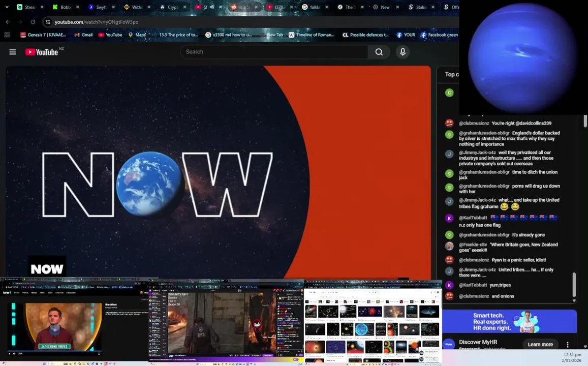
Task: Click the NOW video player
Action: click(218, 172)
